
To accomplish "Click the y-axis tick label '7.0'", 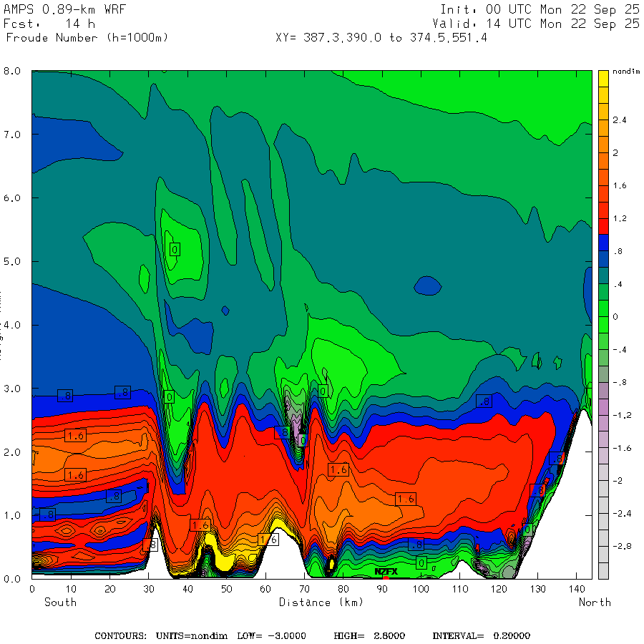I will tap(12, 135).
